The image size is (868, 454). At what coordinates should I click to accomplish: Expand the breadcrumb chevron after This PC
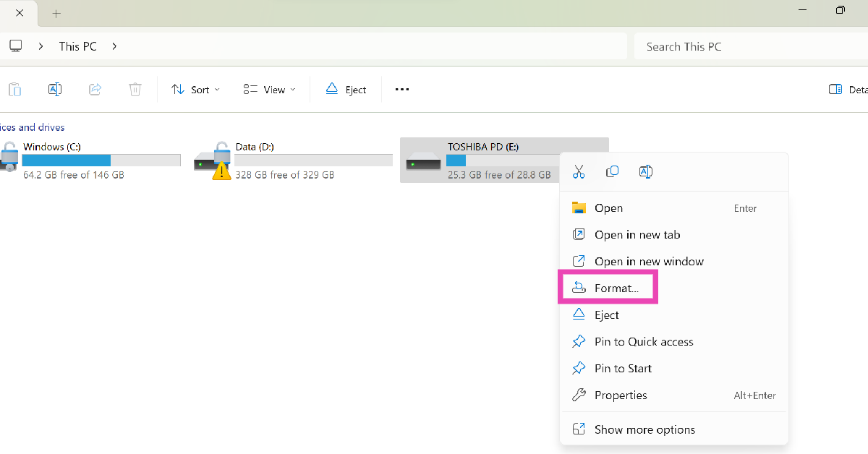point(114,46)
